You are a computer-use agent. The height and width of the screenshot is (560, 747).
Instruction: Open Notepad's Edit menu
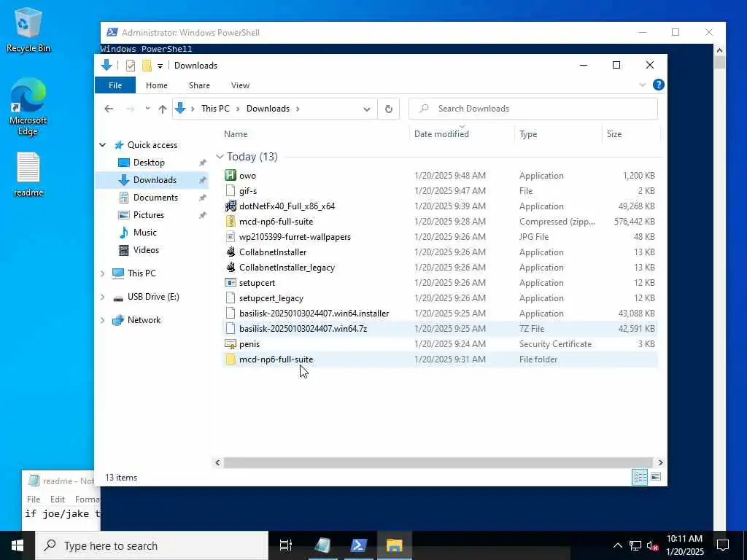pos(58,499)
